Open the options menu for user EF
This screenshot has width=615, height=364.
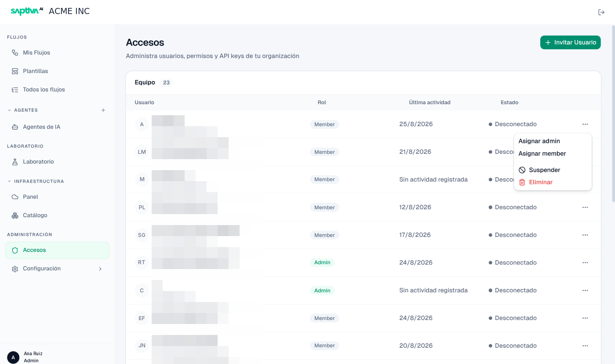point(585,318)
